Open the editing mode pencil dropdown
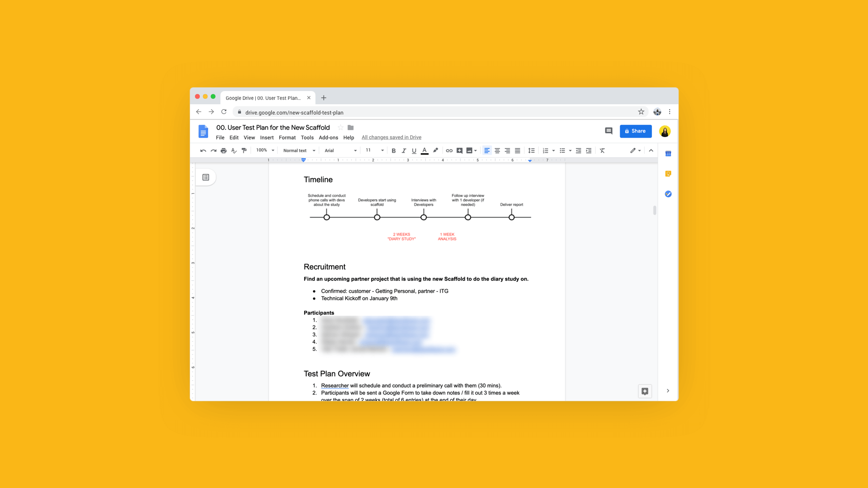Screen dimensions: 868x488 [635, 151]
